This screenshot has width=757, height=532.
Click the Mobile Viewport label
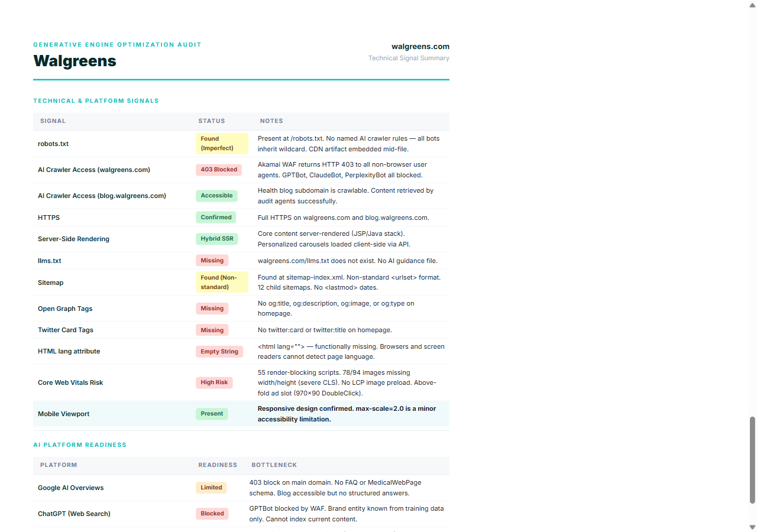point(63,414)
